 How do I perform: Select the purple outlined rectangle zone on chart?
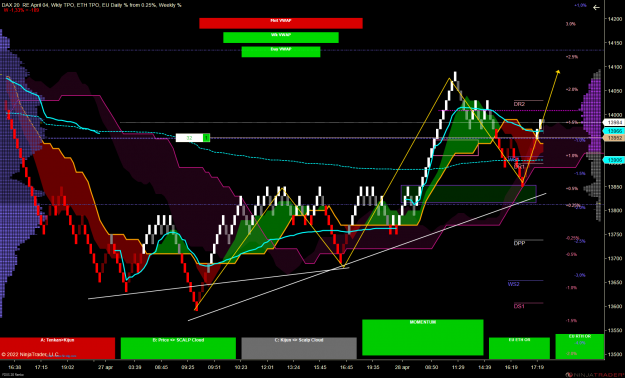point(468,193)
